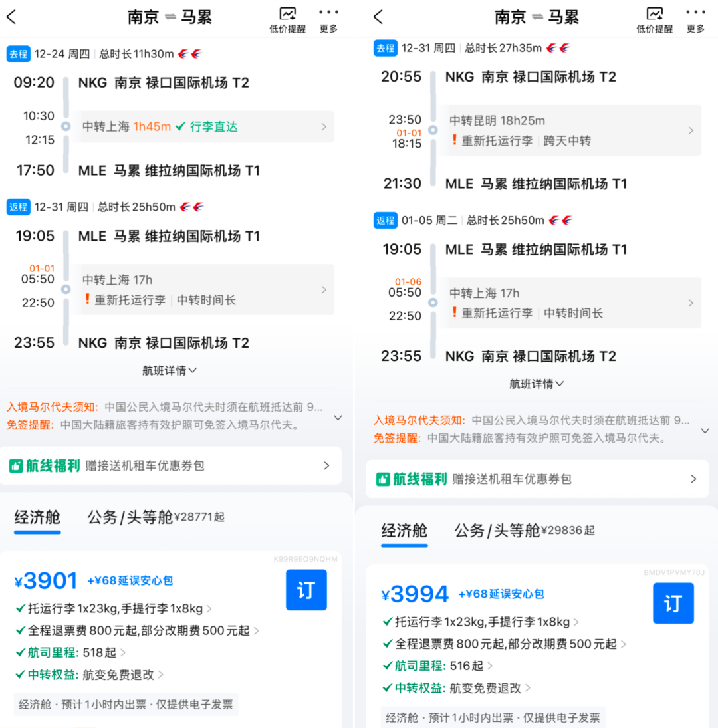The height and width of the screenshot is (728, 718).
Task: Expand 入境马尔代夫须知 notice in right panel
Action: 705,431
